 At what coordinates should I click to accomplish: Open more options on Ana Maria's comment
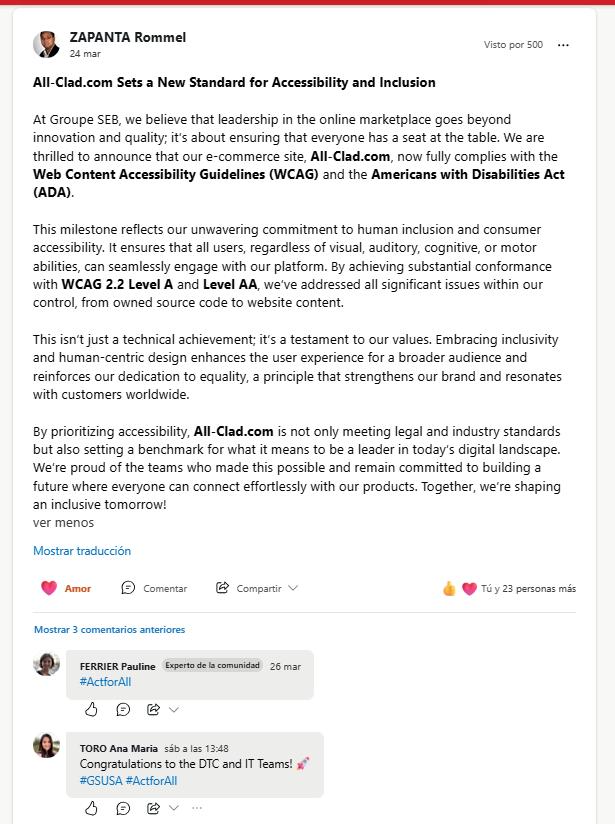click(196, 808)
